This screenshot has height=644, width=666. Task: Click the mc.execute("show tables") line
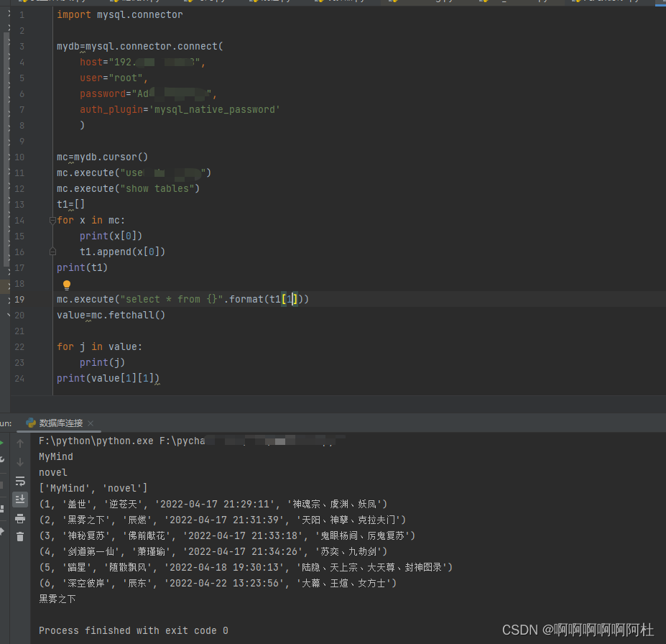coord(129,188)
